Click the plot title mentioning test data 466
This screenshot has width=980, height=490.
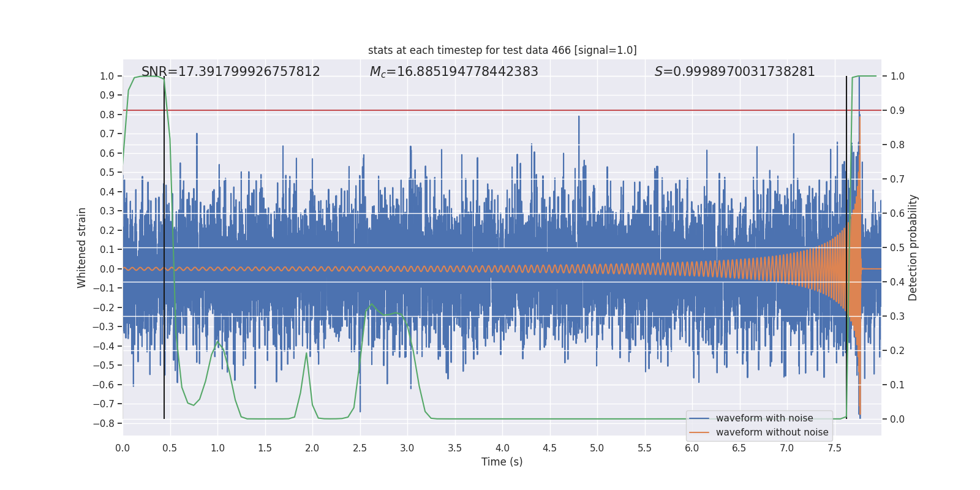point(502,50)
